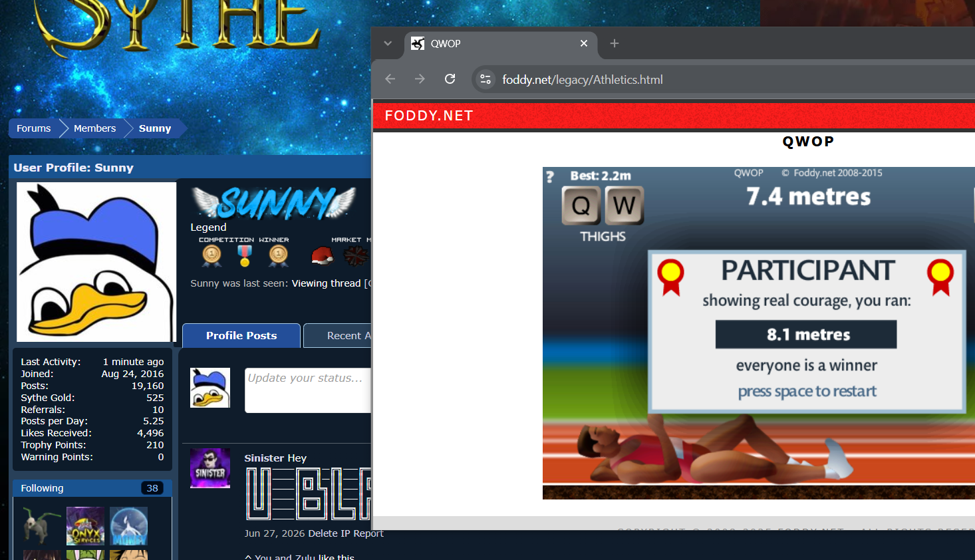Click the leftmost gold Competition Winner medal
975x560 pixels.
point(211,255)
